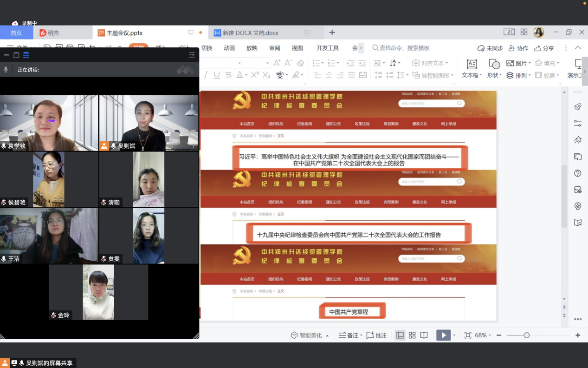Open a new tab with plus button
This screenshot has height=368, width=588.
point(332,33)
